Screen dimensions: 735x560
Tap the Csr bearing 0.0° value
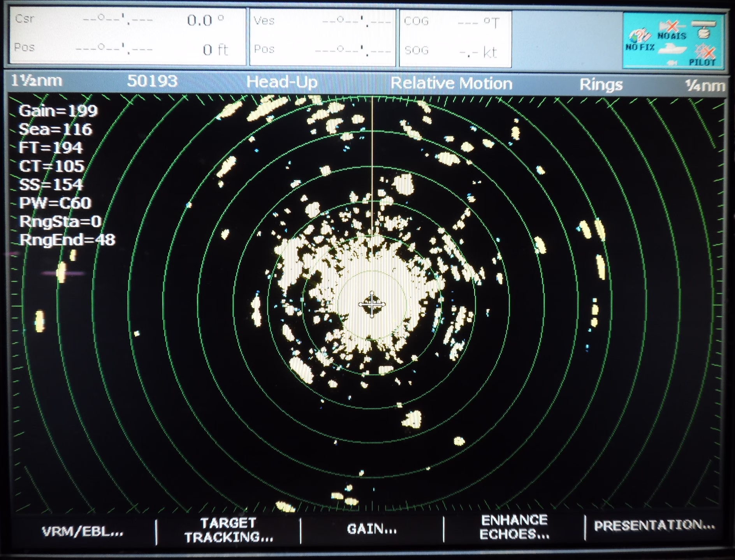click(x=206, y=20)
